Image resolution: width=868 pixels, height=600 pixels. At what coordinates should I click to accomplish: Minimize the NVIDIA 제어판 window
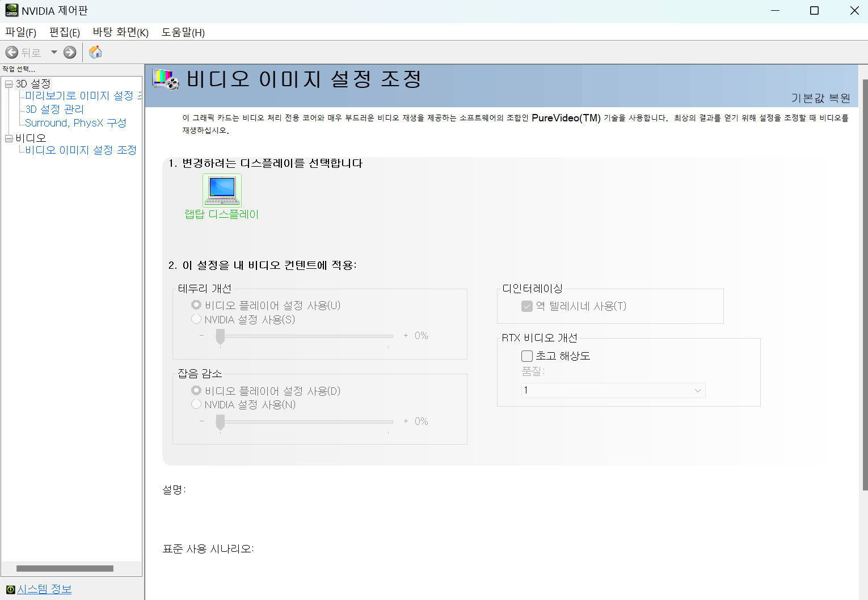[x=775, y=11]
